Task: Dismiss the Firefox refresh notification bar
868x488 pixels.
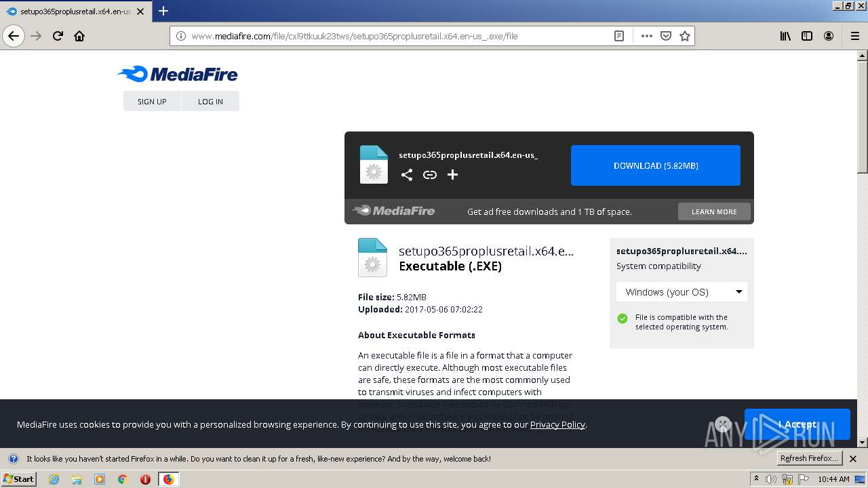Action: (x=853, y=459)
